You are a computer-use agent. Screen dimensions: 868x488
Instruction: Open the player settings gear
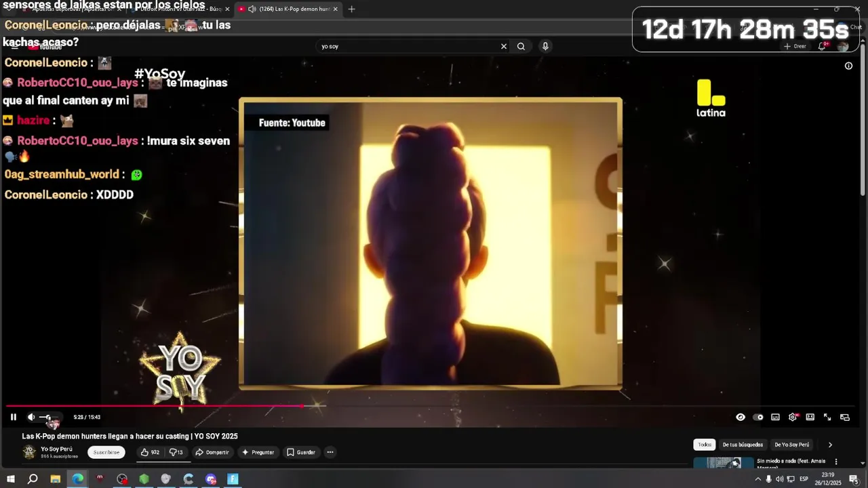[x=793, y=417]
